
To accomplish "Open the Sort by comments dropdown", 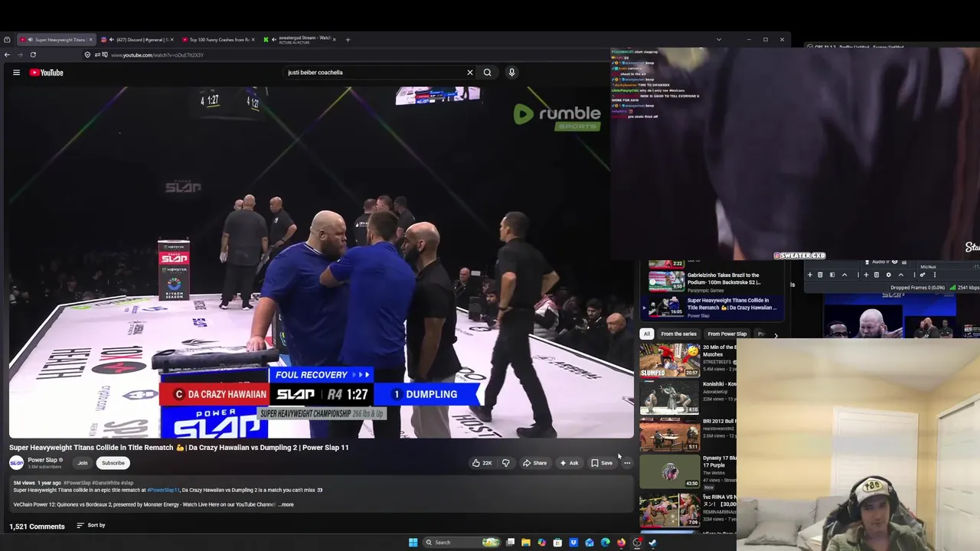I will tap(91, 526).
